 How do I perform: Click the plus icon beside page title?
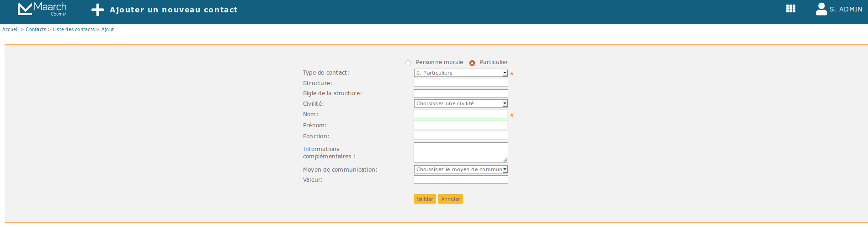click(97, 10)
